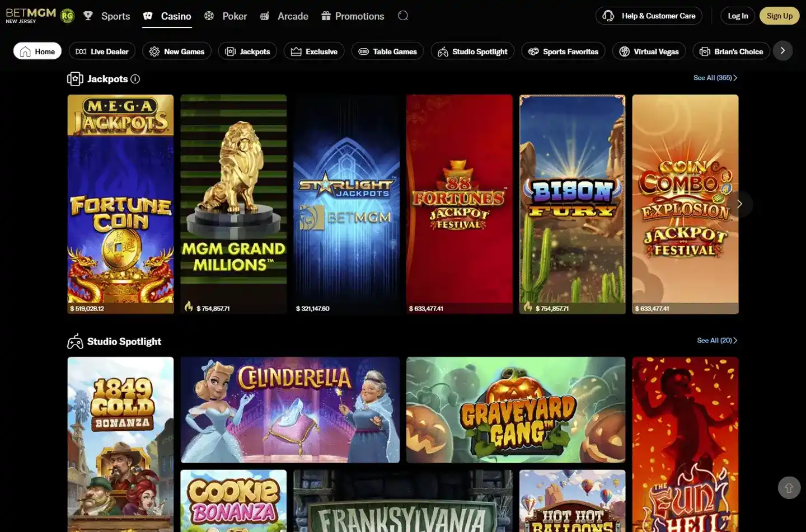Select the Casino tab
The width and height of the screenshot is (806, 532).
tap(167, 16)
